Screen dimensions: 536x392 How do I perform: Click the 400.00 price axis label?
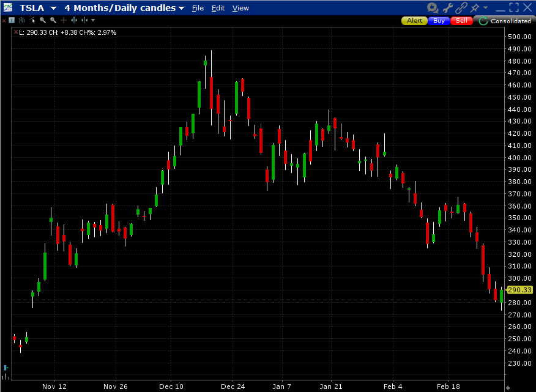(x=519, y=158)
